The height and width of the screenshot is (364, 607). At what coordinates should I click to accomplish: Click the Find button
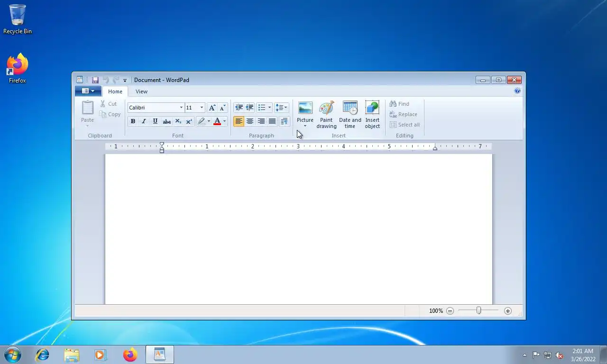click(399, 104)
